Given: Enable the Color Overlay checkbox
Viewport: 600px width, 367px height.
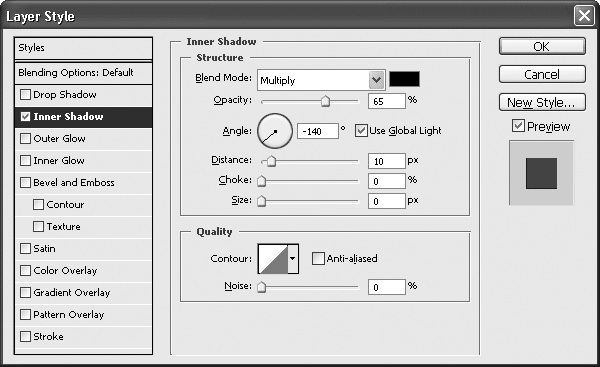Looking at the screenshot, I should coord(25,271).
